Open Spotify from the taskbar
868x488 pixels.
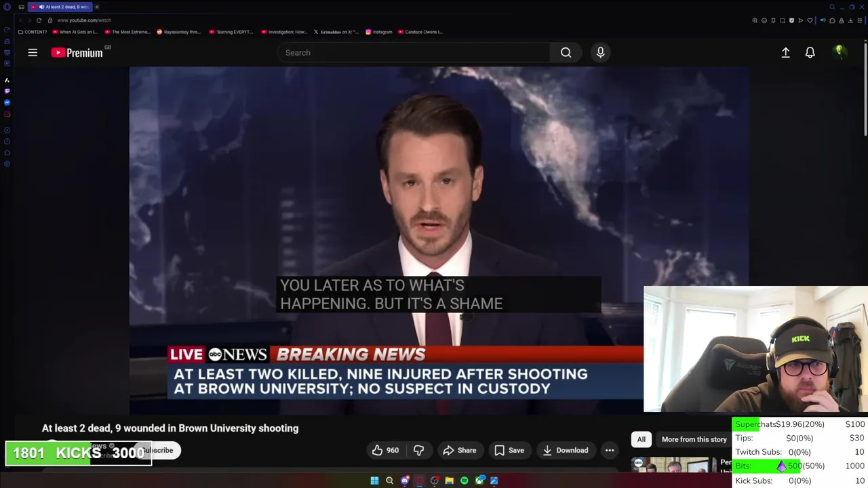(x=465, y=481)
